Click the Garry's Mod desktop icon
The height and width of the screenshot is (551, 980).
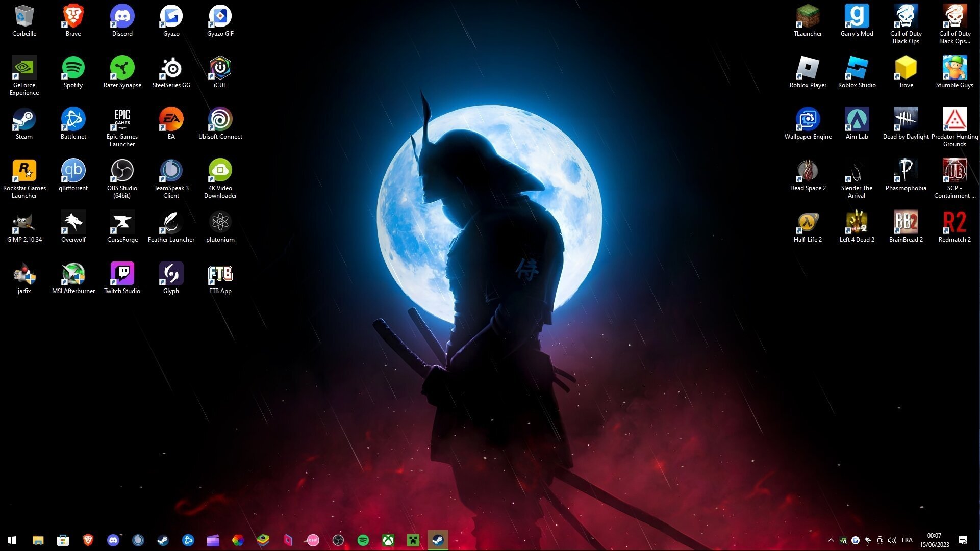click(857, 17)
